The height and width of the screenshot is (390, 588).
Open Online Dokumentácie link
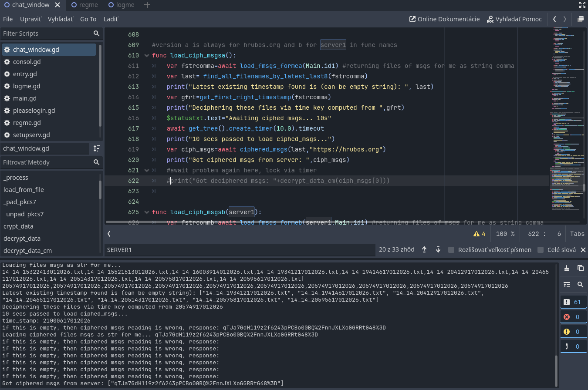pyautogui.click(x=444, y=19)
